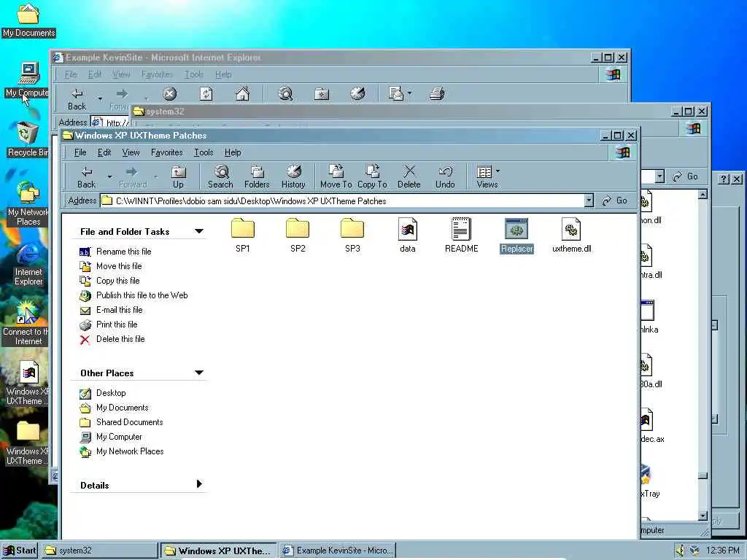This screenshot has height=560, width=747.
Task: Select Connect to the Internet desktop icon
Action: [x=25, y=323]
